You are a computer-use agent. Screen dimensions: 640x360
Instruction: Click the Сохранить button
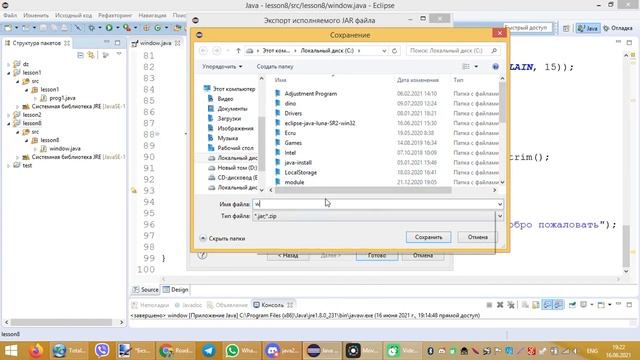click(428, 237)
